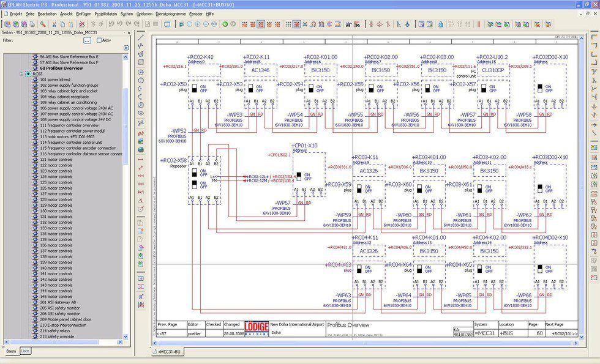Open the filter selection ellipsis button
Viewport: 600px width, 364px height.
87,40
